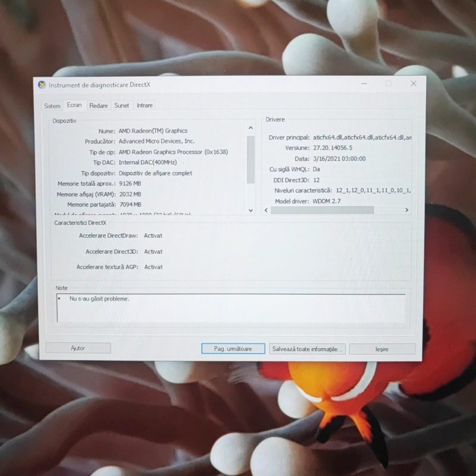Click Drivere panel scroll right arrow
The height and width of the screenshot is (476, 476).
coord(407,210)
